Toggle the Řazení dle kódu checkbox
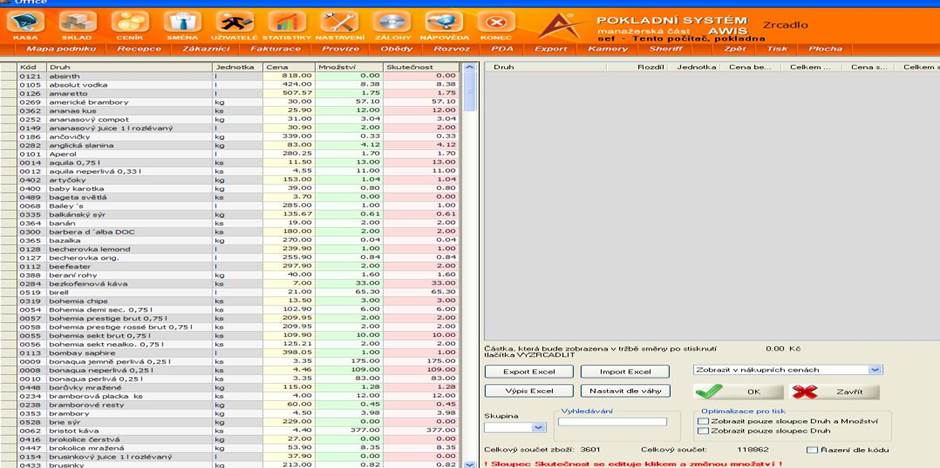 [812, 450]
